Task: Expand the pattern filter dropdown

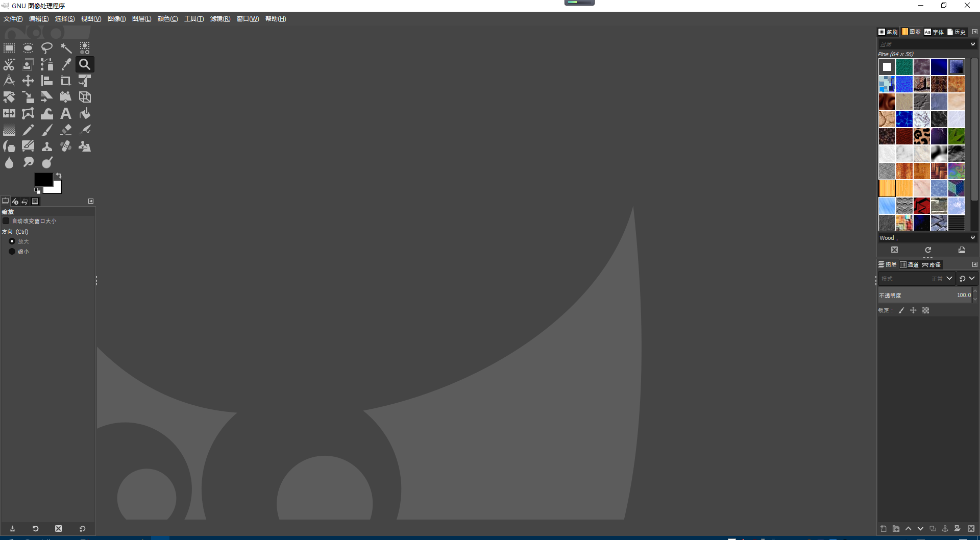Action: (x=973, y=44)
